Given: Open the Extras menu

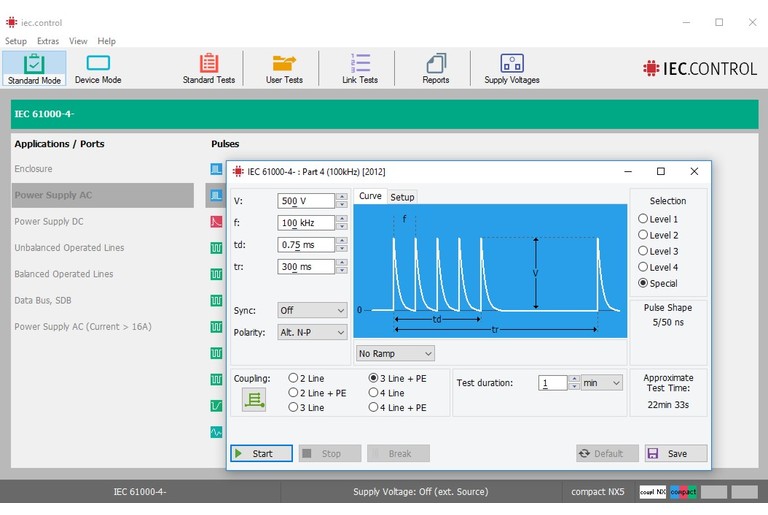Looking at the screenshot, I should (x=48, y=41).
